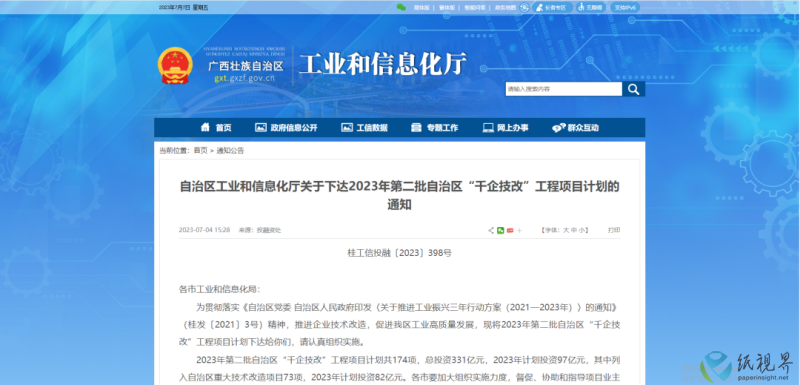The height and width of the screenshot is (385, 800).
Task: Click the magnifier search button
Action: [x=633, y=89]
